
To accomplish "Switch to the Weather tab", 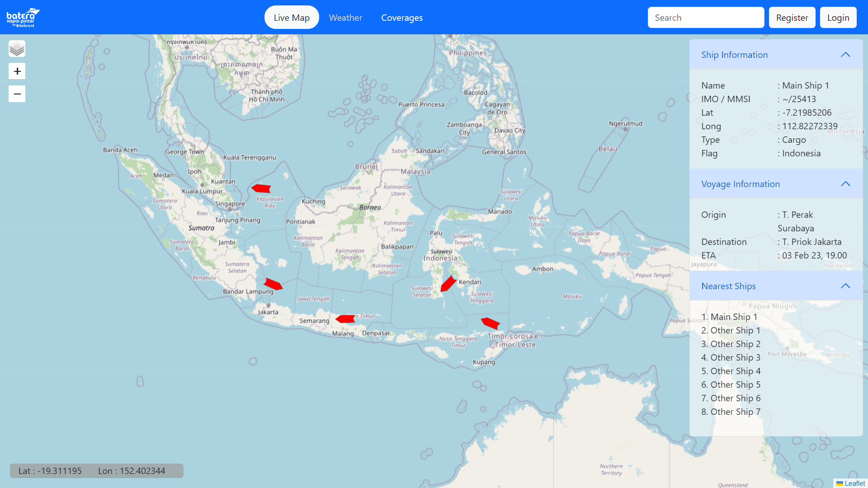I will point(345,17).
